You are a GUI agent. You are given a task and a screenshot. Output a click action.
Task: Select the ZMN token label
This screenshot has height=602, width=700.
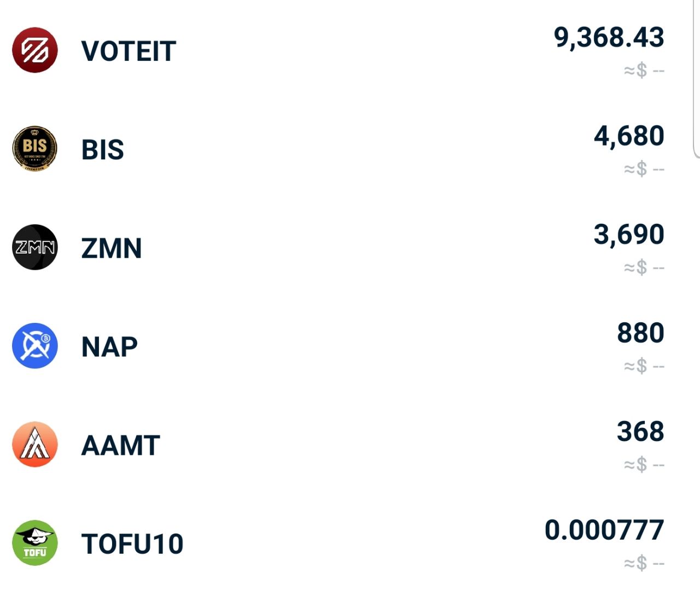(112, 248)
